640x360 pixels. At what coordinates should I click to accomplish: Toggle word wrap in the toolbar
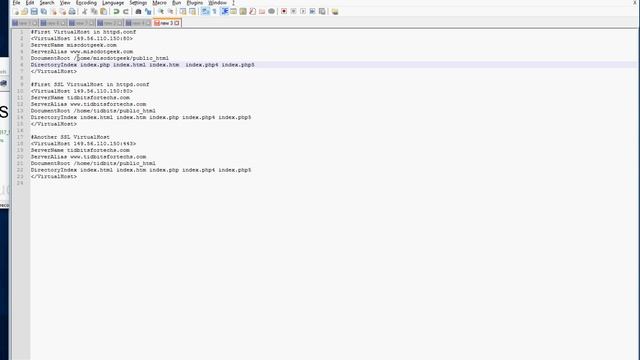[x=205, y=11]
